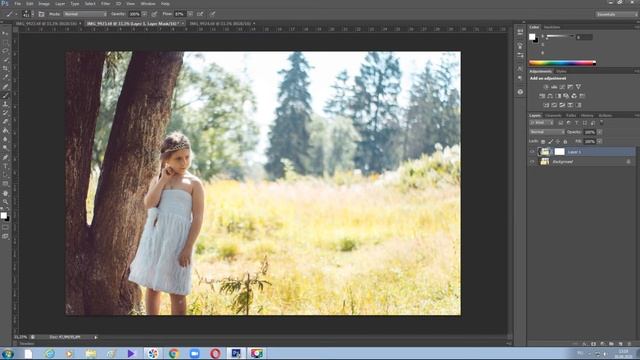The width and height of the screenshot is (640, 360).
Task: Select the Spot Healing Brush tool
Action: click(5, 86)
